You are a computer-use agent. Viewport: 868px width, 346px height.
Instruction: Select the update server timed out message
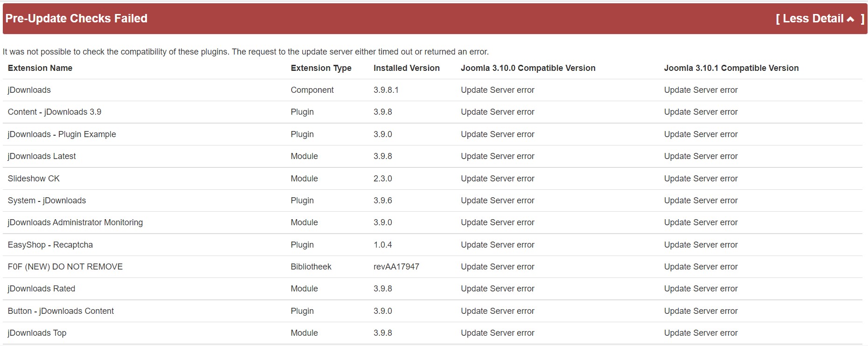[246, 52]
